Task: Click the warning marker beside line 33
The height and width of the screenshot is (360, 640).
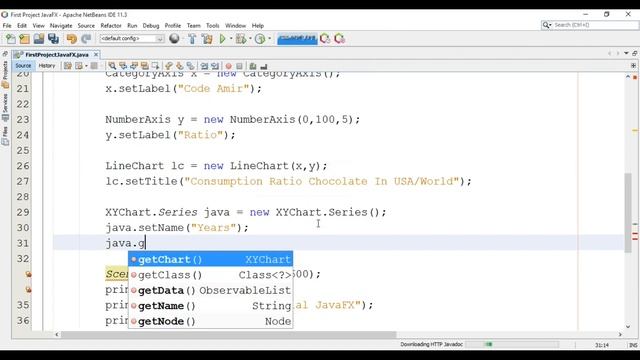Action: [x=28, y=274]
